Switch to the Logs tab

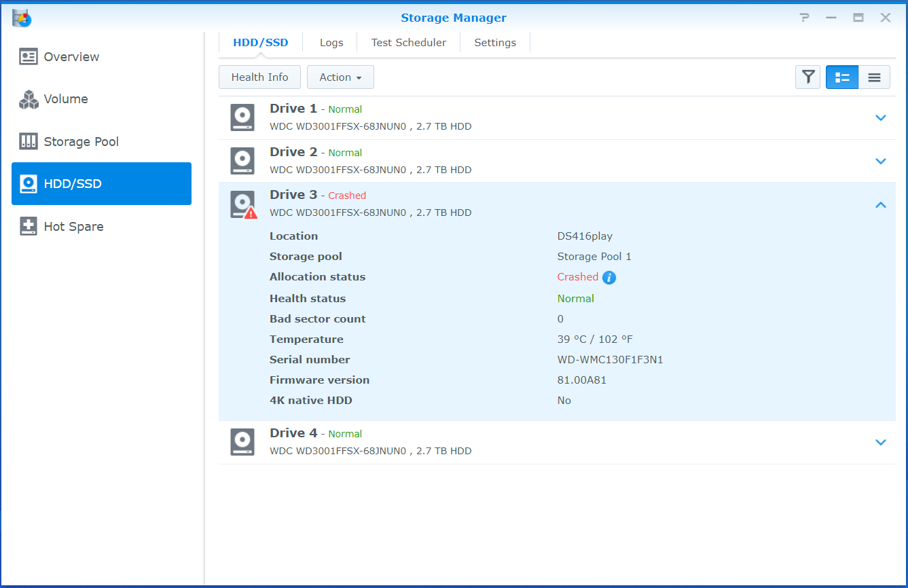coord(330,42)
